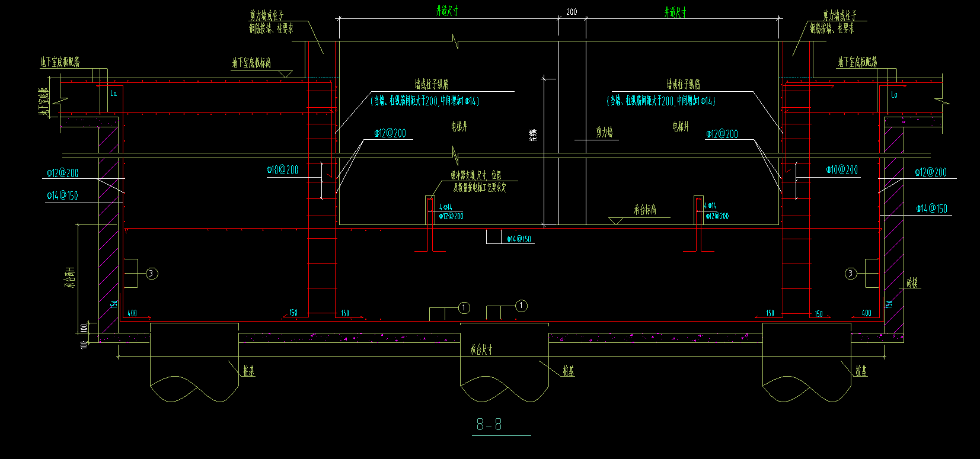The image size is (980, 459).
Task: Select the right "地下室底板配筋" label
Action: (857, 62)
